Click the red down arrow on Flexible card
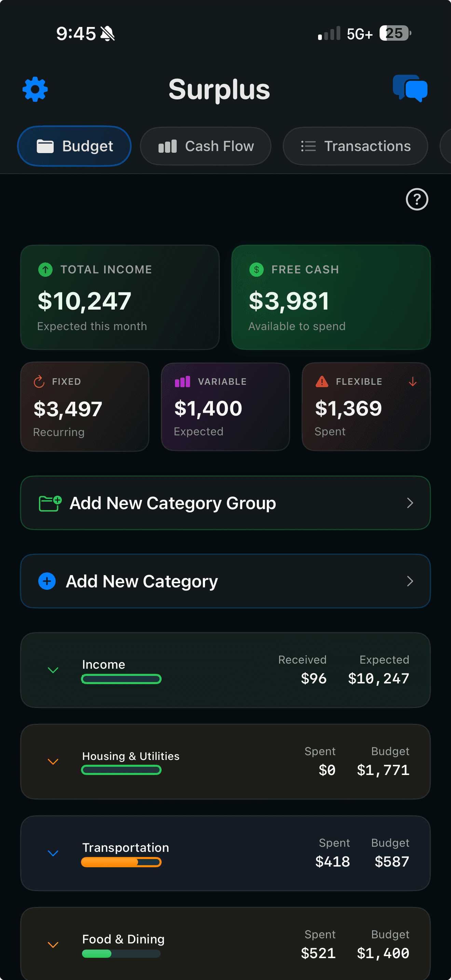Screen dimensions: 451x980 point(413,382)
